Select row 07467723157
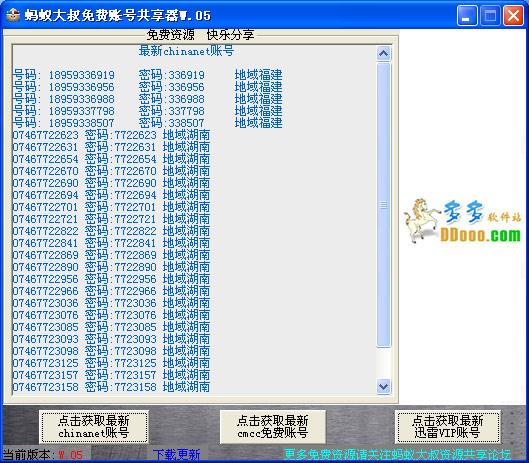 click(111, 375)
